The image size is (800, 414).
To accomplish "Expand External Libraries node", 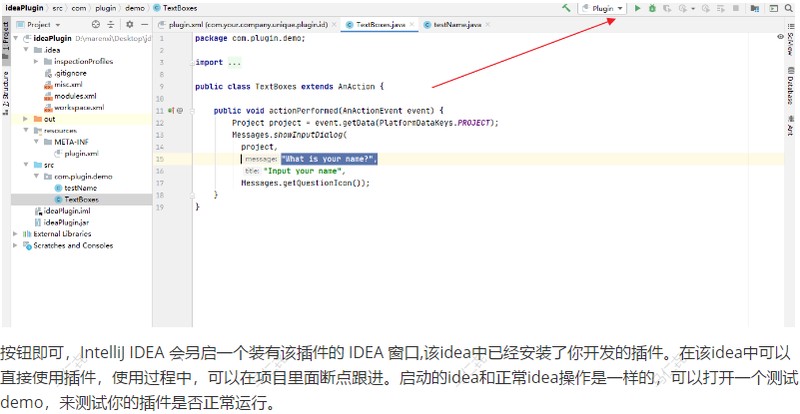I will click(x=15, y=234).
